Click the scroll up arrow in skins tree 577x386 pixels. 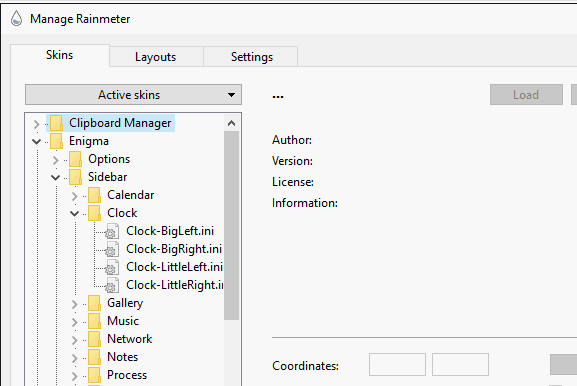(231, 123)
